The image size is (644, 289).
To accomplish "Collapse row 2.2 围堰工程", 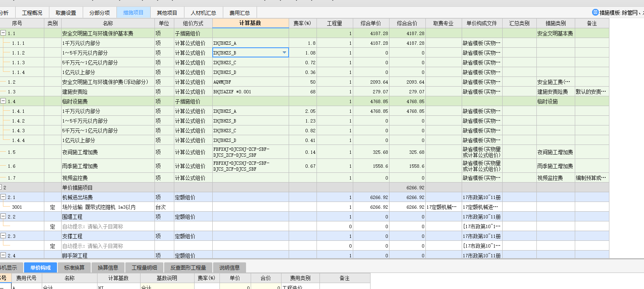I will [x=3, y=216].
